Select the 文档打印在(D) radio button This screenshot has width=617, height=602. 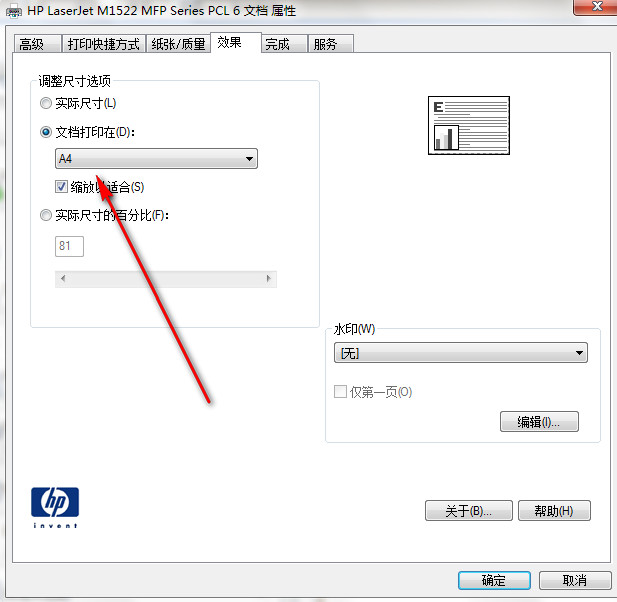coord(46,132)
